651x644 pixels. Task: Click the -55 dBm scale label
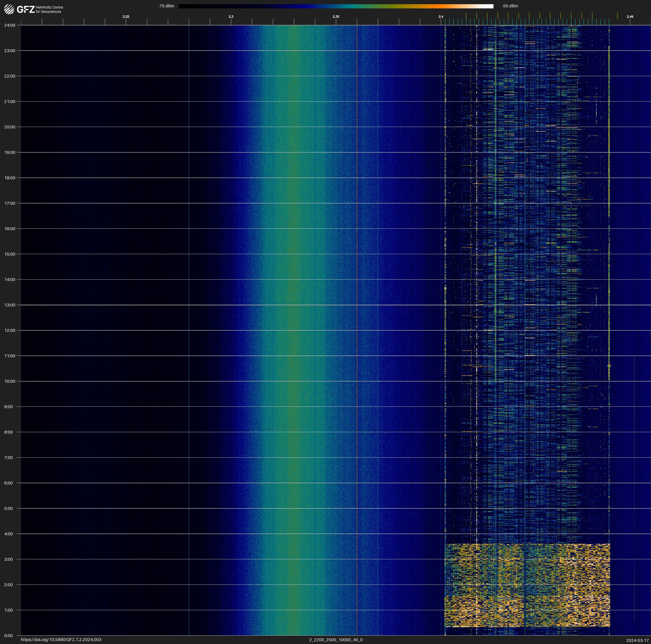509,6
